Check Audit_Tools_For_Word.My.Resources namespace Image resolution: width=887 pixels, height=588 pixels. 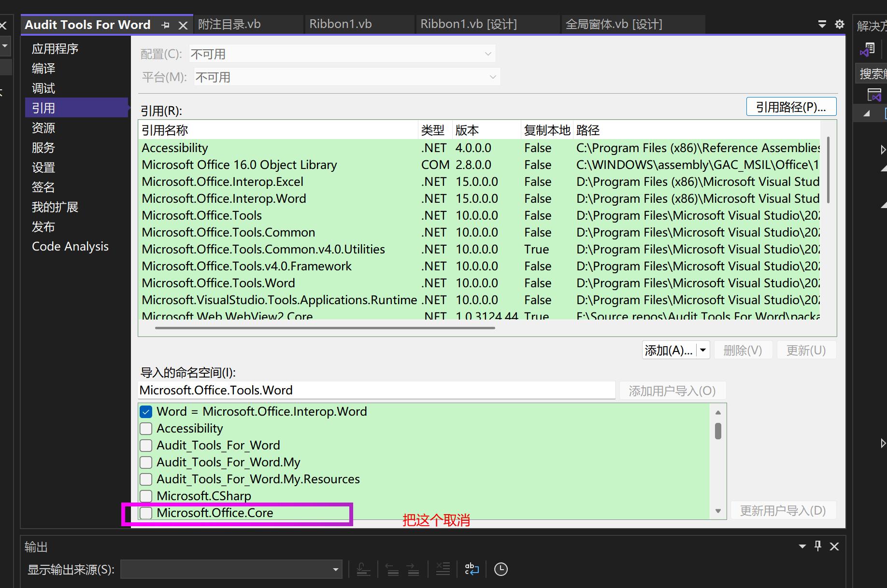[146, 479]
